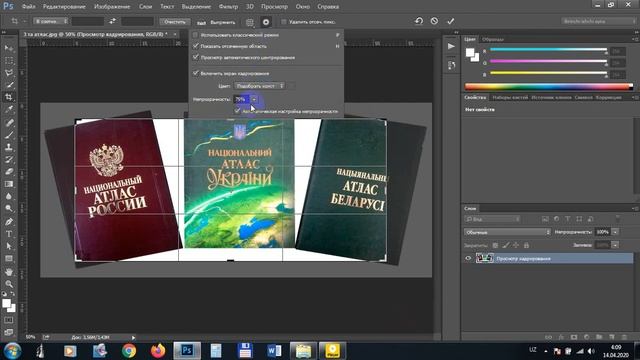Switch to the 'Наборы кистей' tab
The height and width of the screenshot is (360, 640).
[510, 98]
